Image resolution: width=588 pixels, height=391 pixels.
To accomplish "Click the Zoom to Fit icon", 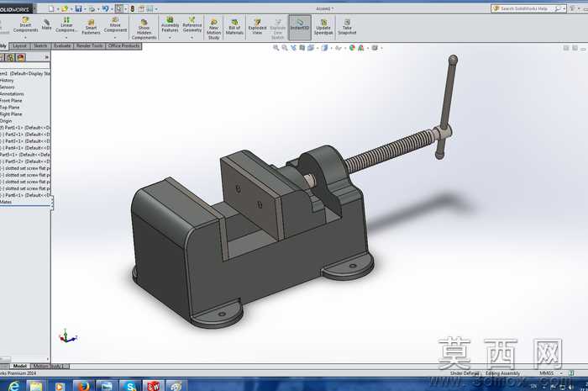I will click(x=276, y=48).
